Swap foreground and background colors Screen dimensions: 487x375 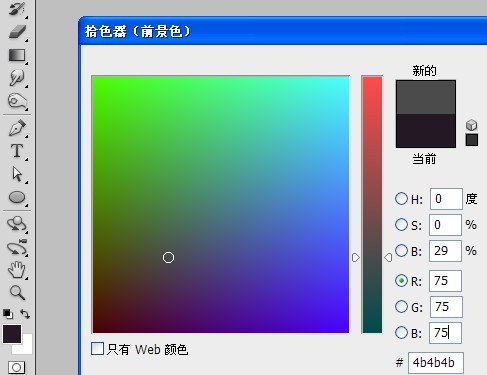click(25, 314)
